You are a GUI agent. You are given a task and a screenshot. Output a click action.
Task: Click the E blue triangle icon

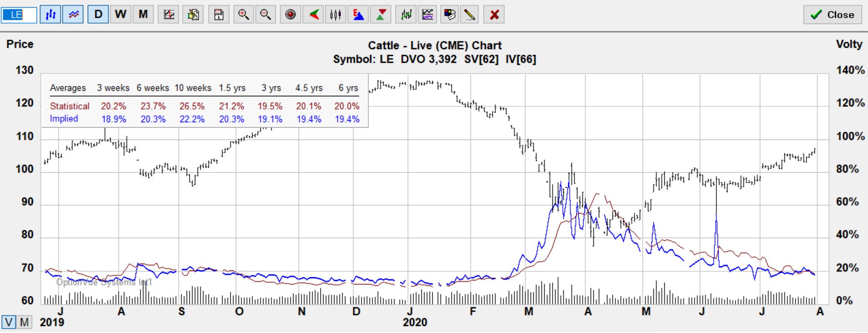click(x=358, y=15)
